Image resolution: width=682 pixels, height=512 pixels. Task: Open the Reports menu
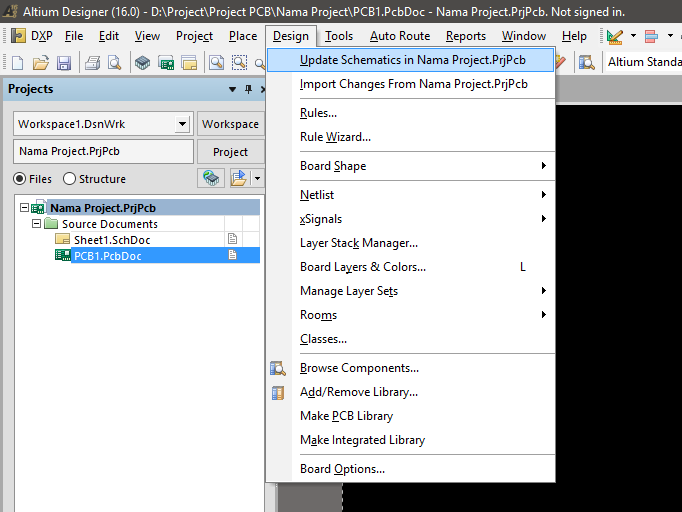point(465,36)
